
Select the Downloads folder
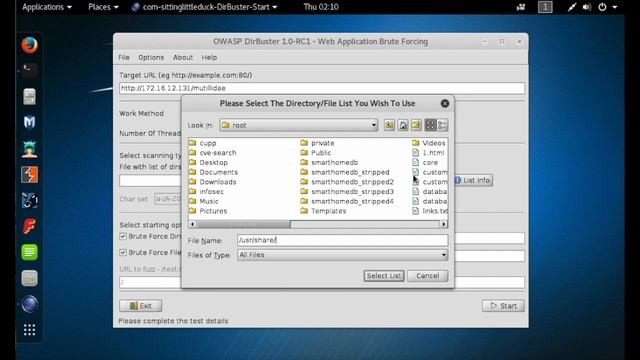(x=213, y=182)
